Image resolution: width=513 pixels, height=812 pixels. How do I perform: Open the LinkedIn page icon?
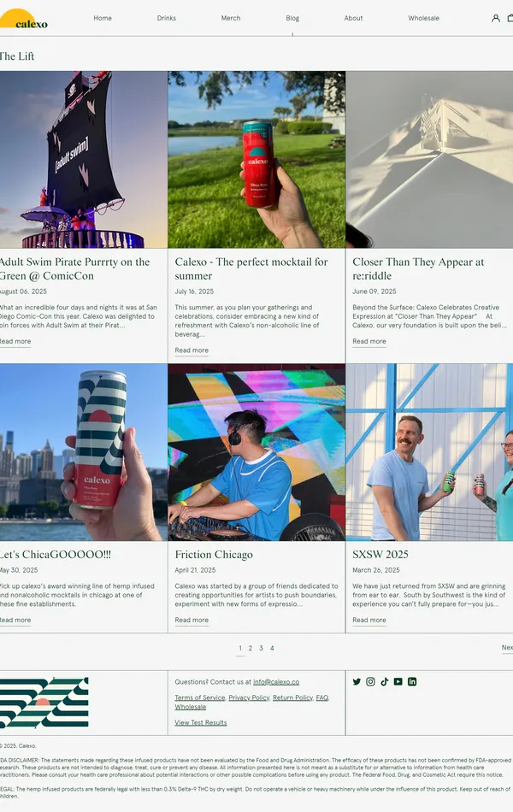[412, 681]
